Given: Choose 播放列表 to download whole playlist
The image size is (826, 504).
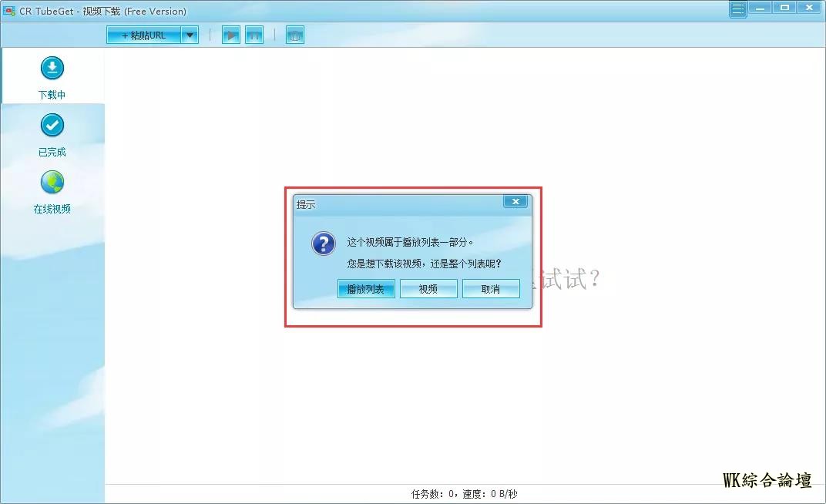Looking at the screenshot, I should pyautogui.click(x=366, y=289).
